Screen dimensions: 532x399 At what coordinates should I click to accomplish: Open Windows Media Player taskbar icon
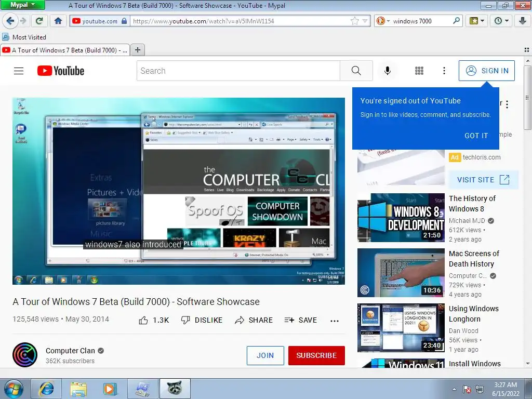(x=110, y=389)
